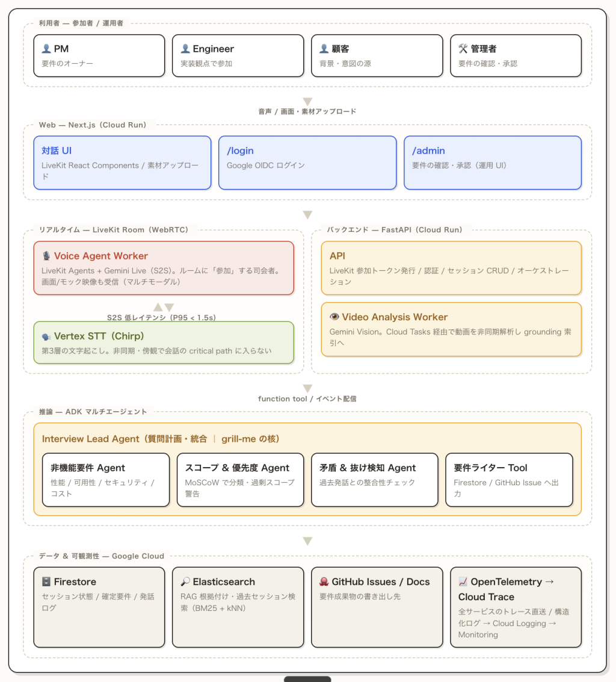Click the 非機能要件 Agent box
Viewport: 616px width, 682px height.
pyautogui.click(x=106, y=480)
